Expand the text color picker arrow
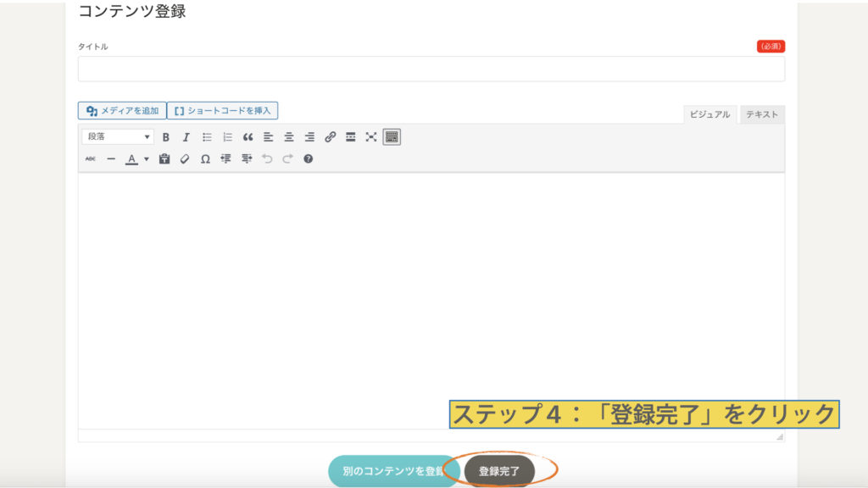This screenshot has width=868, height=488. [146, 158]
